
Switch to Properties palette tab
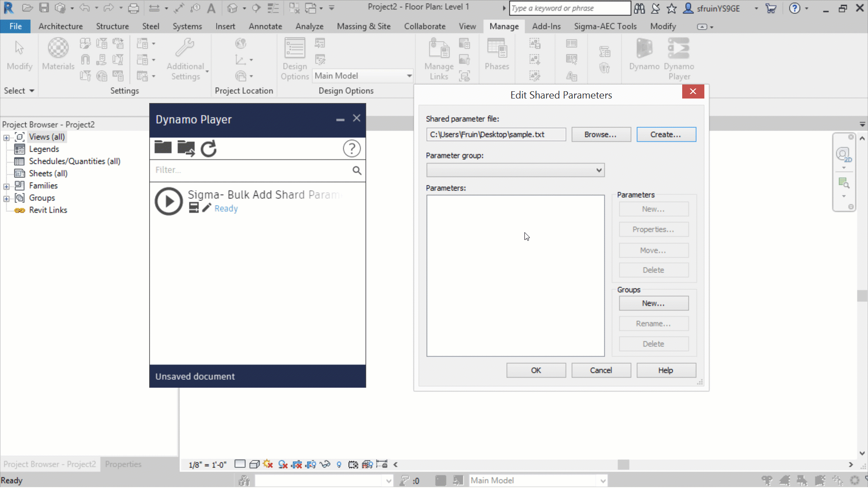(x=123, y=464)
